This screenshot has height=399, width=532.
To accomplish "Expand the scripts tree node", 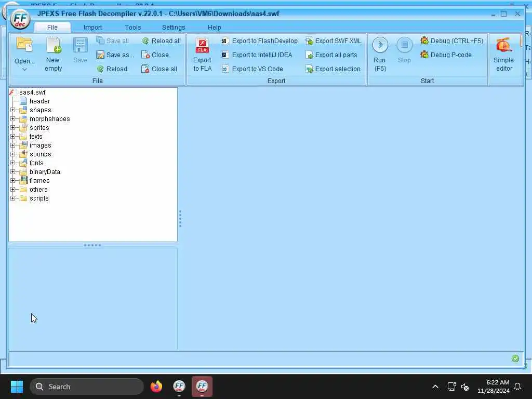I will 13,198.
